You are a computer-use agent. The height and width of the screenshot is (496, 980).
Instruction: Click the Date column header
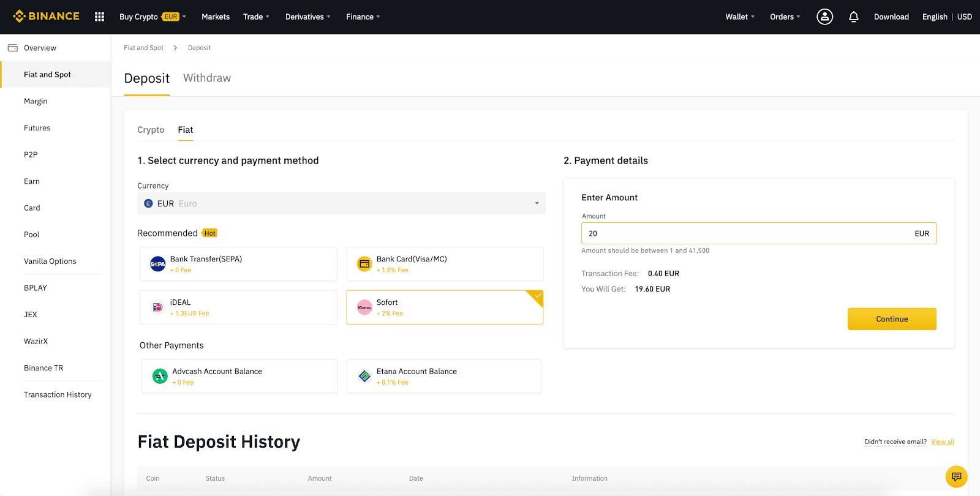point(416,478)
